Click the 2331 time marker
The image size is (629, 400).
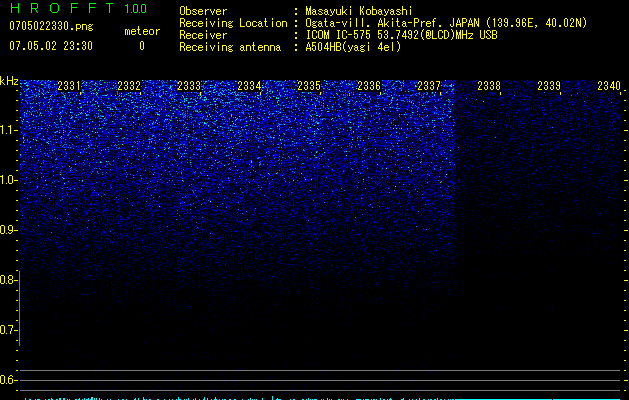pos(69,86)
